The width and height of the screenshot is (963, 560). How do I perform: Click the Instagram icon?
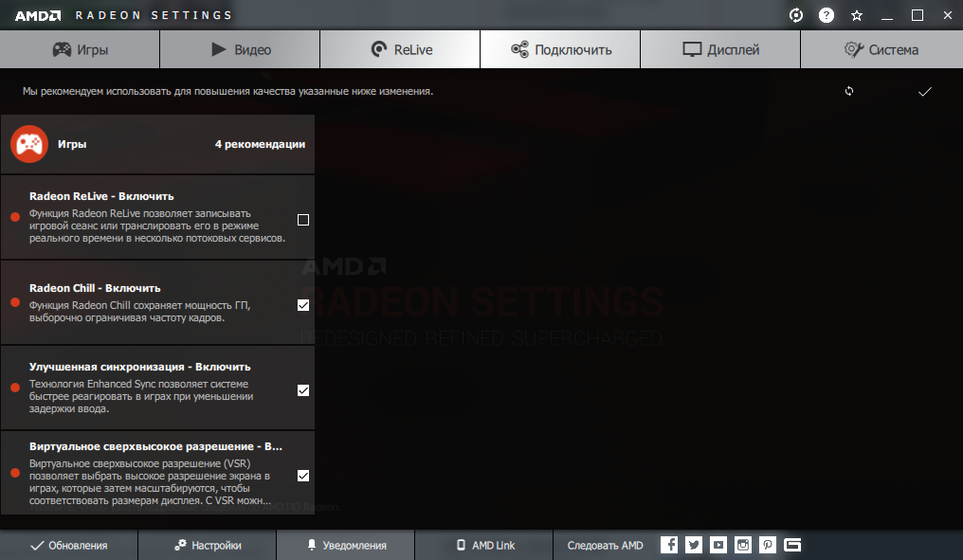click(x=742, y=545)
